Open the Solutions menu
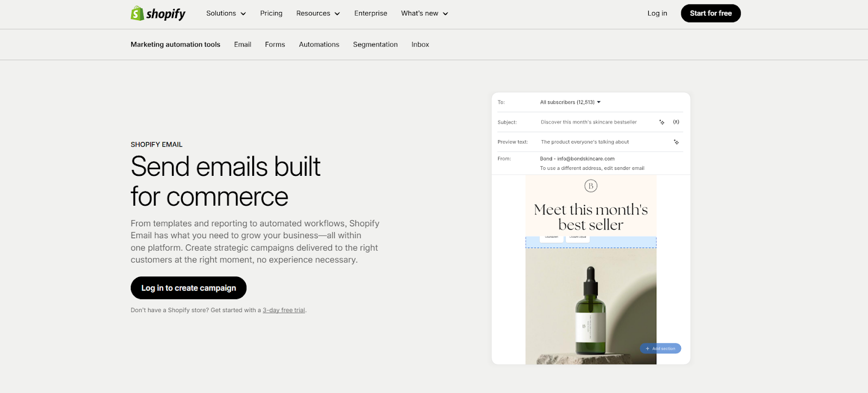Viewport: 868px width, 393px height. point(226,14)
